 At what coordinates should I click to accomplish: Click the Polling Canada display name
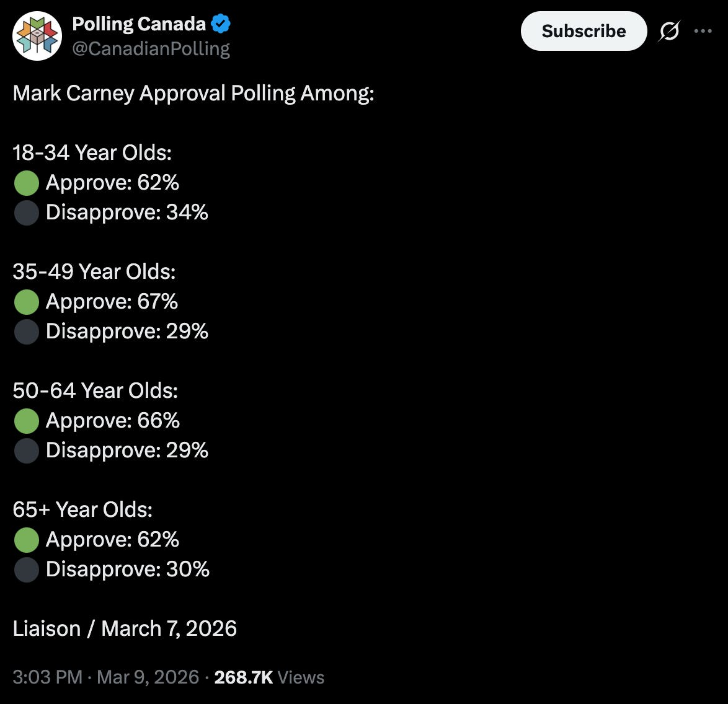point(139,24)
